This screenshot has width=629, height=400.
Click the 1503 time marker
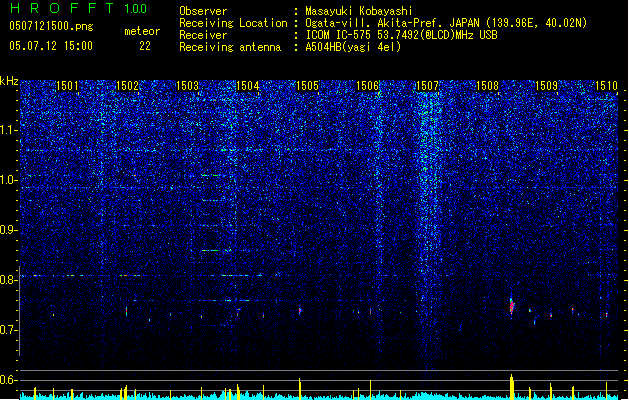pyautogui.click(x=187, y=86)
